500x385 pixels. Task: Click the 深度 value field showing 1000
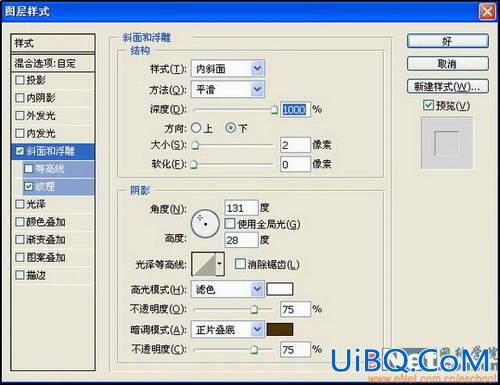(x=295, y=109)
